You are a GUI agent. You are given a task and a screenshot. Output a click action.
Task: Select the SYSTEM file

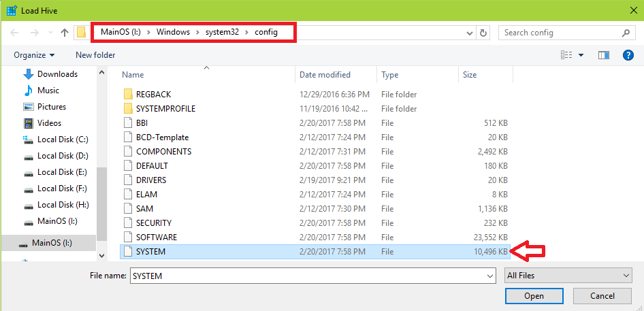pos(315,252)
